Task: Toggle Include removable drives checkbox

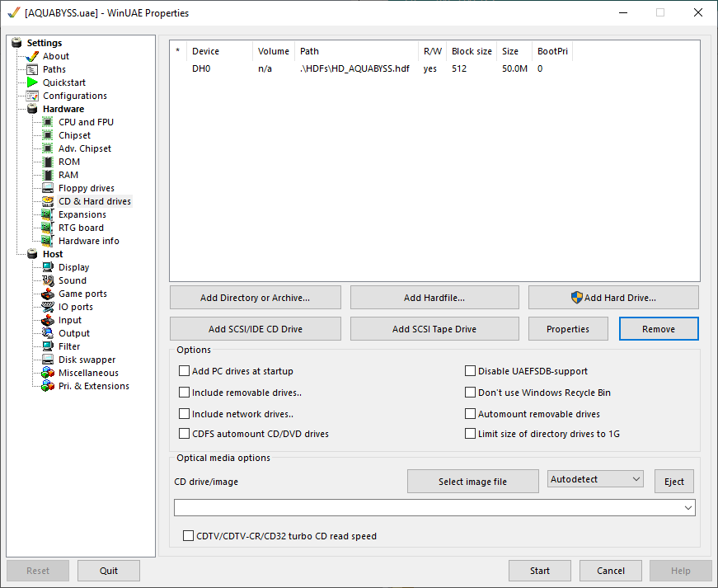Action: pyautogui.click(x=184, y=393)
